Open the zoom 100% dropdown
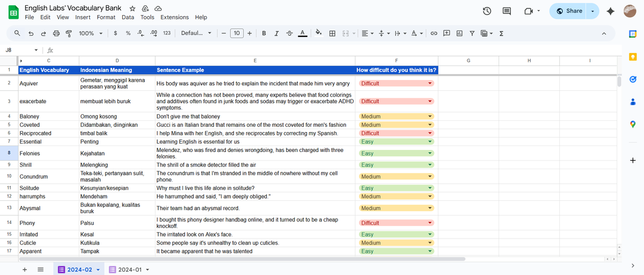644x275 pixels. click(91, 33)
